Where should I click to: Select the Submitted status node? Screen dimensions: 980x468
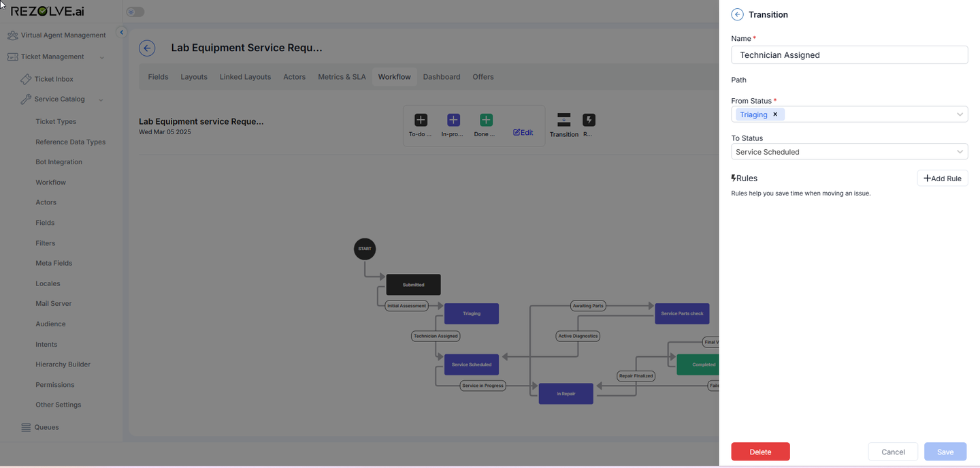413,285
